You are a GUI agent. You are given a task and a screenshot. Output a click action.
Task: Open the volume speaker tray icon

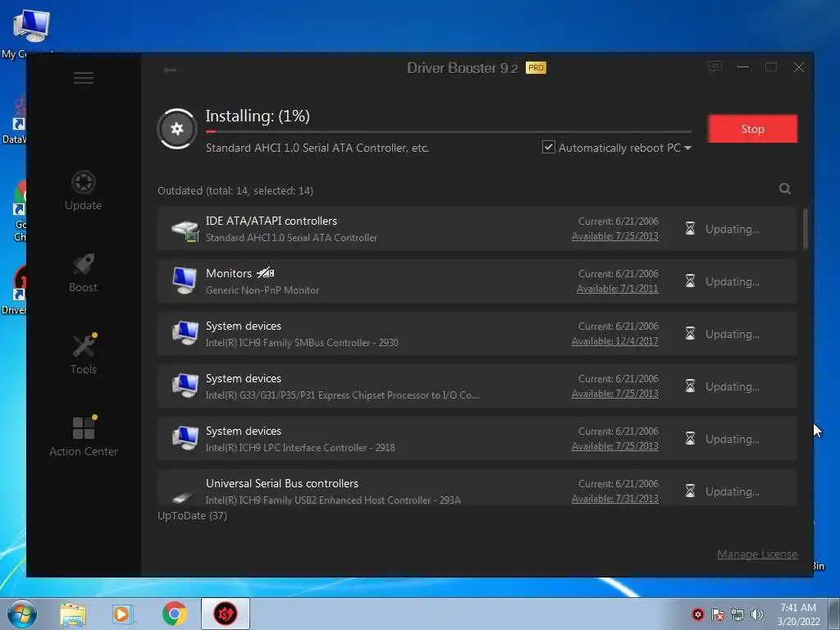[757, 614]
